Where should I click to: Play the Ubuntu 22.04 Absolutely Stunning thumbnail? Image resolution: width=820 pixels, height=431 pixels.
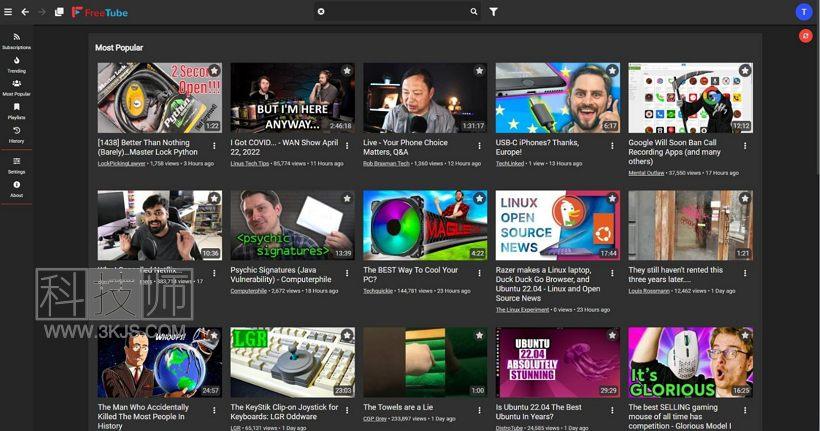click(x=557, y=362)
